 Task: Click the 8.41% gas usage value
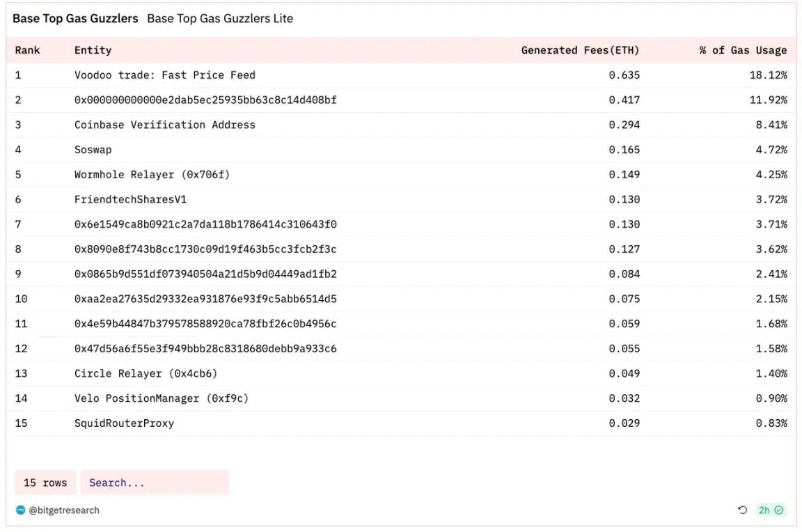click(771, 125)
